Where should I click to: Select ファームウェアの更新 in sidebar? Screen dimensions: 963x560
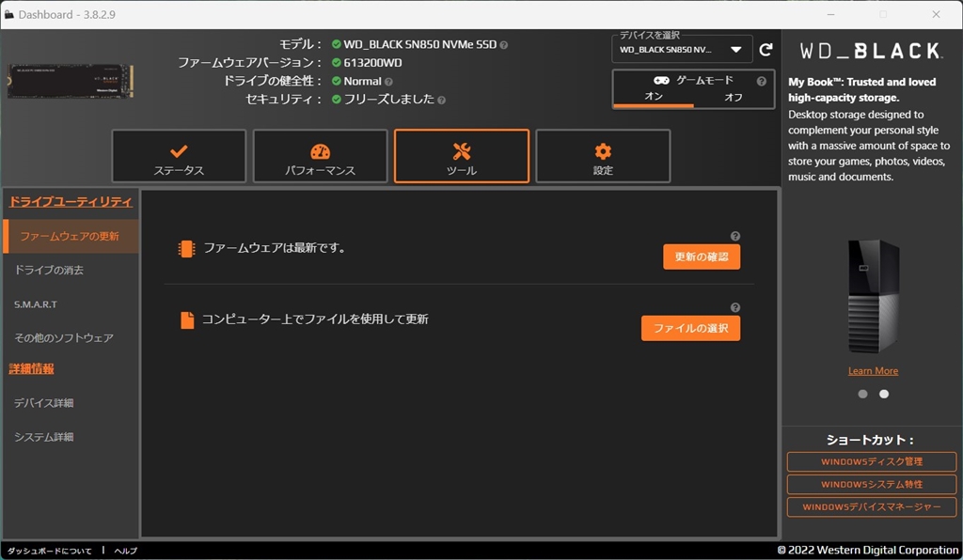coord(71,236)
